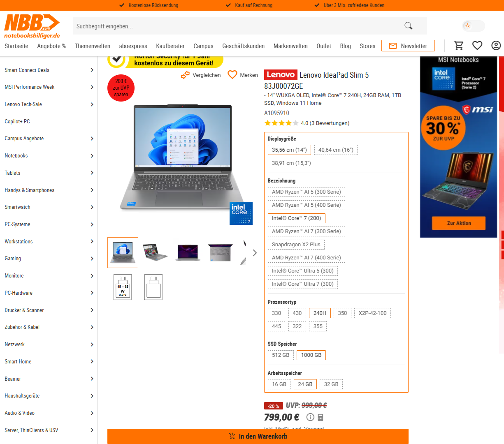This screenshot has width=504, height=444.
Task: Click the blank charger icon
Action: coord(153,287)
